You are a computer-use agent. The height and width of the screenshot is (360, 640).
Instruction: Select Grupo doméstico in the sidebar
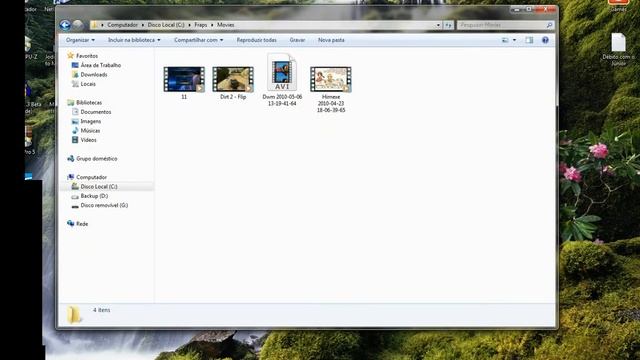pyautogui.click(x=96, y=159)
